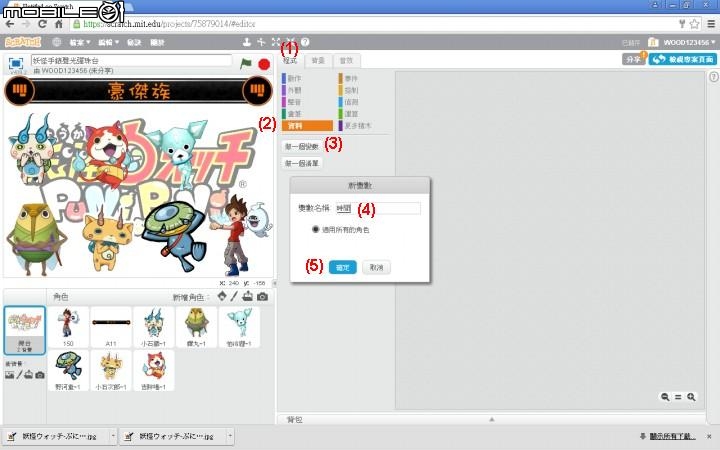Select the Control blocks category
Screen dimensions: 720x450
pos(363,90)
